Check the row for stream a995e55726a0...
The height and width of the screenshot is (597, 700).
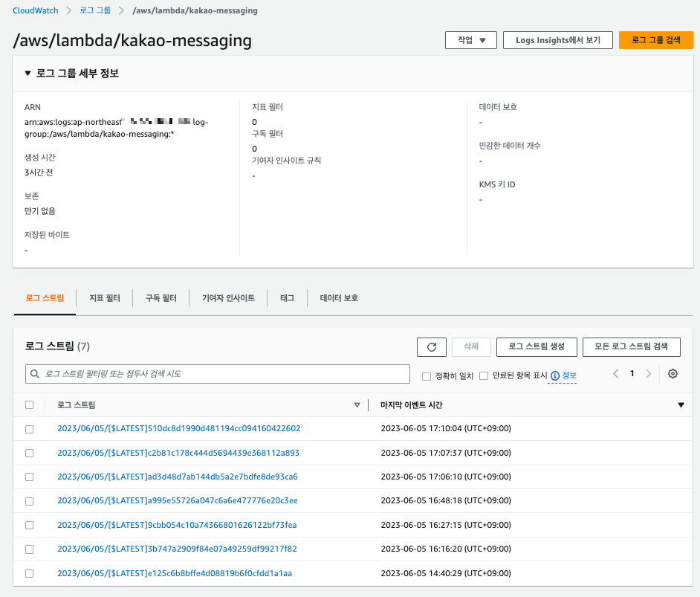30,501
